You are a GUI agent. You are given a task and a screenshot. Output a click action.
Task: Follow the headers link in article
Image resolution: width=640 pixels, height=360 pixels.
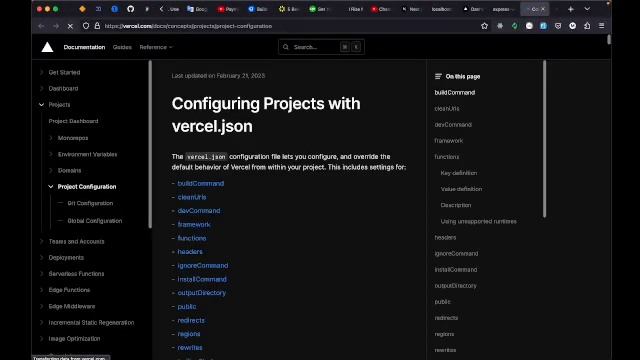(190, 252)
